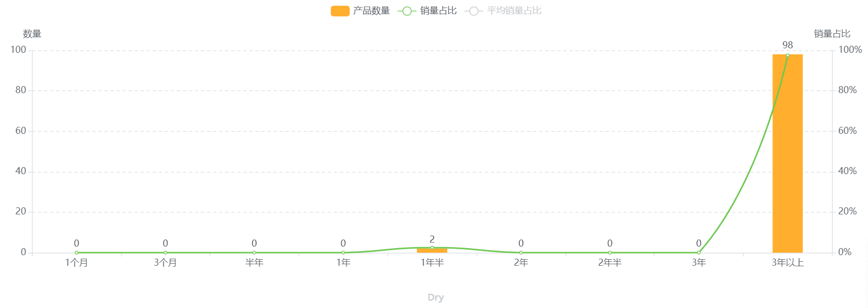Click the green line marker above 半年
This screenshot has width=868, height=308.
[254, 253]
